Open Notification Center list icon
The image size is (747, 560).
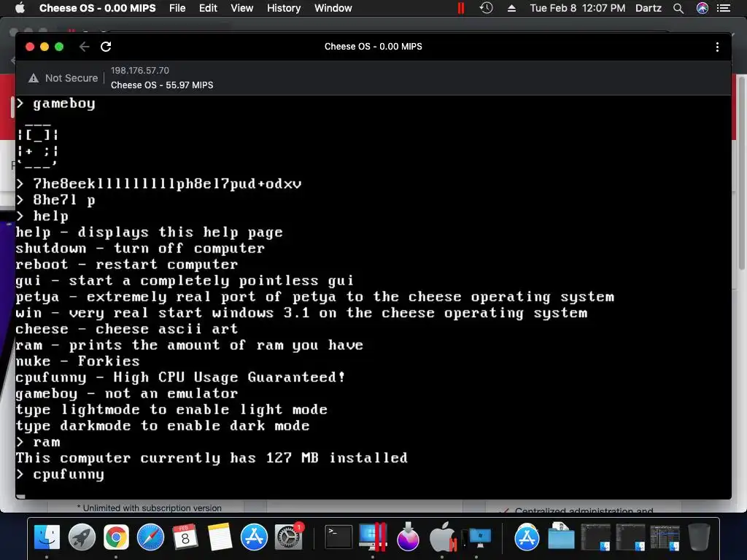(724, 8)
